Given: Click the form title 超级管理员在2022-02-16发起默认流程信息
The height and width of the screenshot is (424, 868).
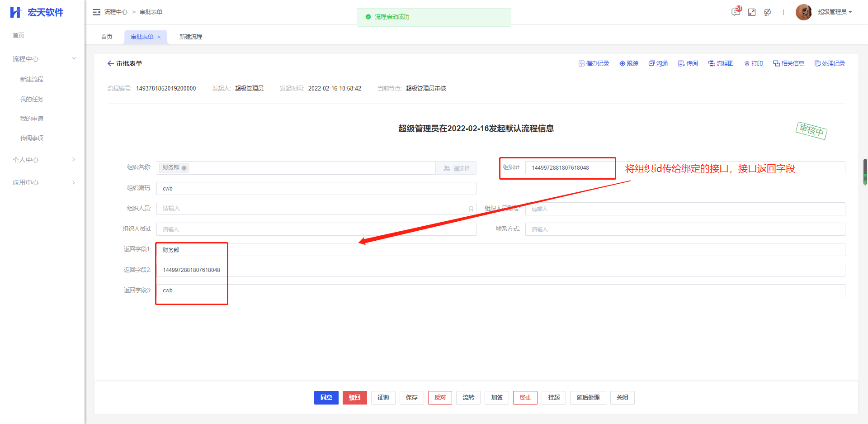Looking at the screenshot, I should point(476,129).
